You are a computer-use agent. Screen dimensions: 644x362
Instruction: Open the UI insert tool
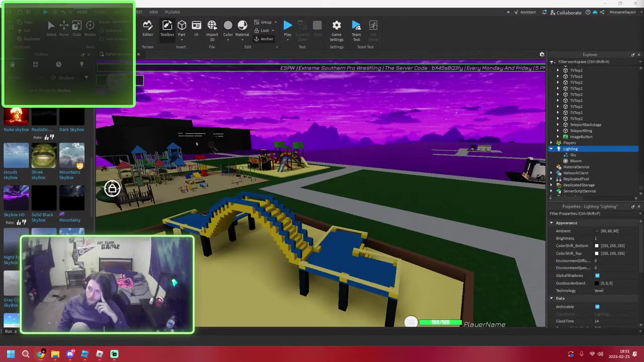point(196,28)
